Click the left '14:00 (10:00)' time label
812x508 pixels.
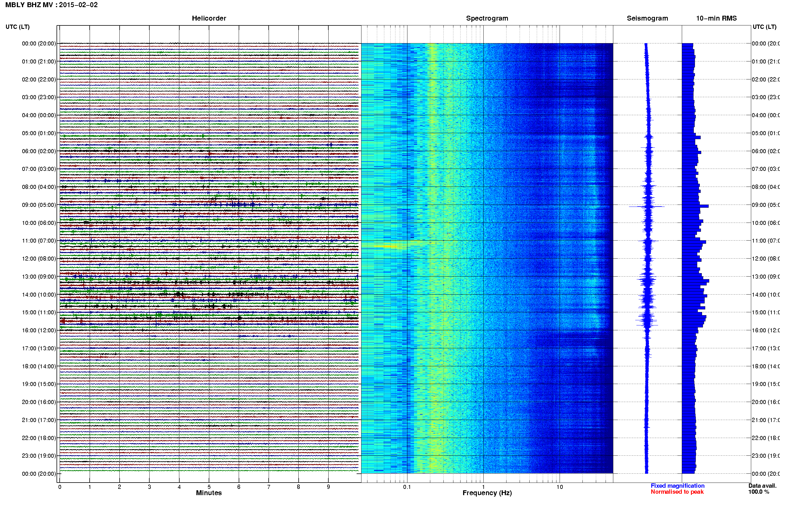[39, 295]
